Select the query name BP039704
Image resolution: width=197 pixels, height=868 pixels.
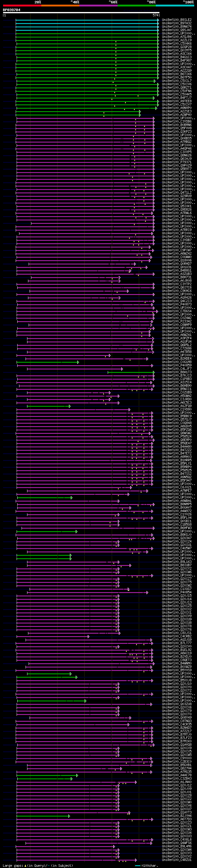pos(11,10)
